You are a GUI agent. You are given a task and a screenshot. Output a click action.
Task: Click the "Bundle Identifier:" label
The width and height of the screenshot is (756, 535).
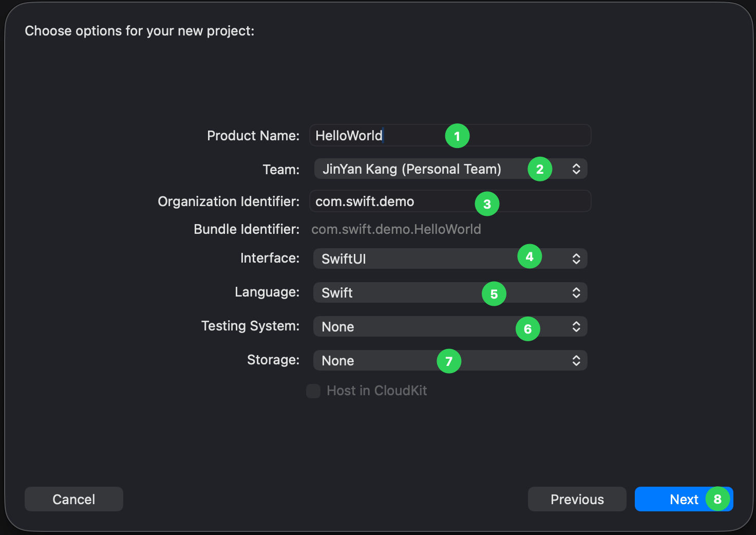(x=247, y=229)
